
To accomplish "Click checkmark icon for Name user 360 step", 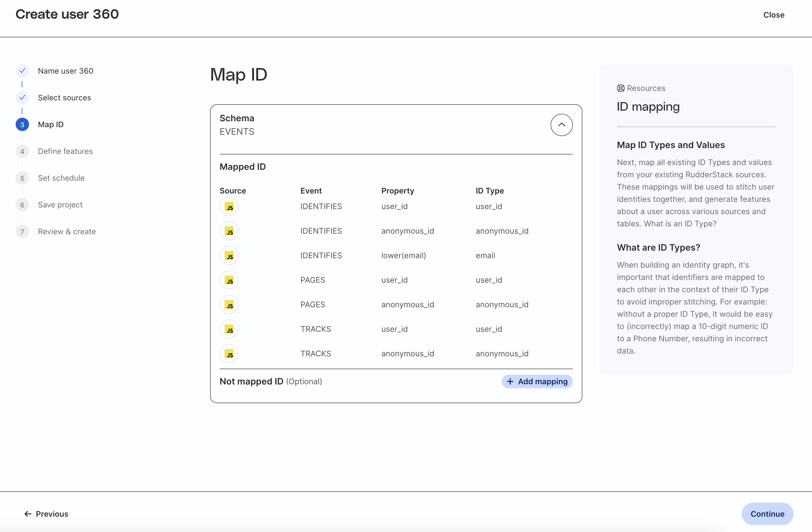I will pyautogui.click(x=22, y=71).
